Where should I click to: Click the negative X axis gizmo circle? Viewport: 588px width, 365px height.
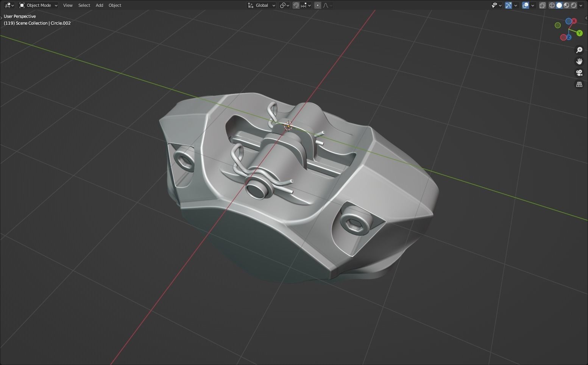tap(563, 37)
